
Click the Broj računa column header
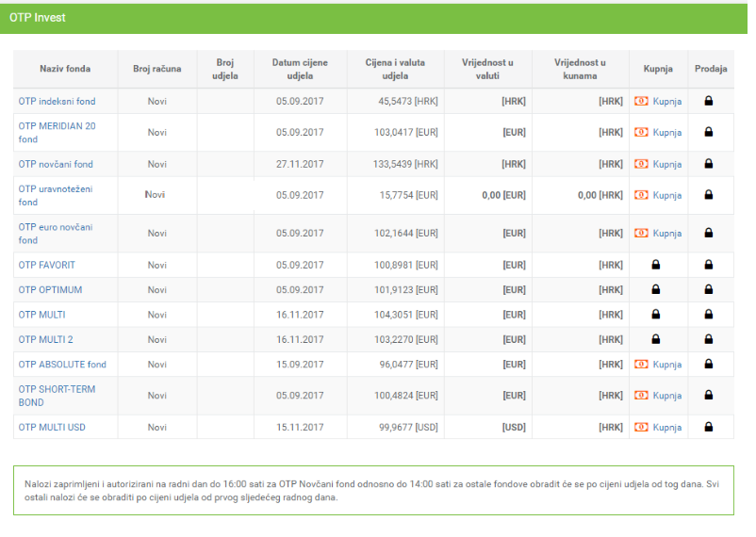click(157, 69)
